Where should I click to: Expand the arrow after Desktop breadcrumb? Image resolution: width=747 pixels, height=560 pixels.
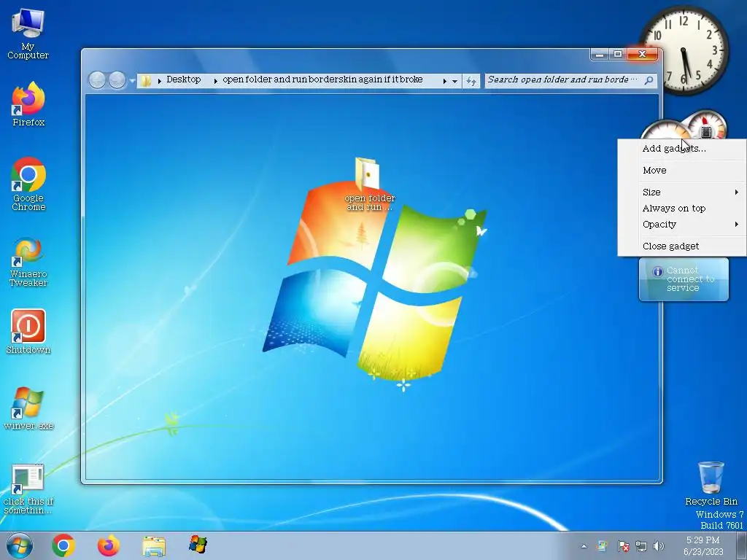coord(215,81)
